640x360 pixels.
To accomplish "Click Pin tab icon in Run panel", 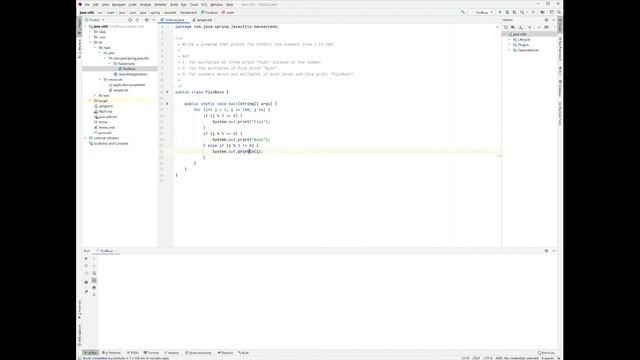I will pos(86,291).
